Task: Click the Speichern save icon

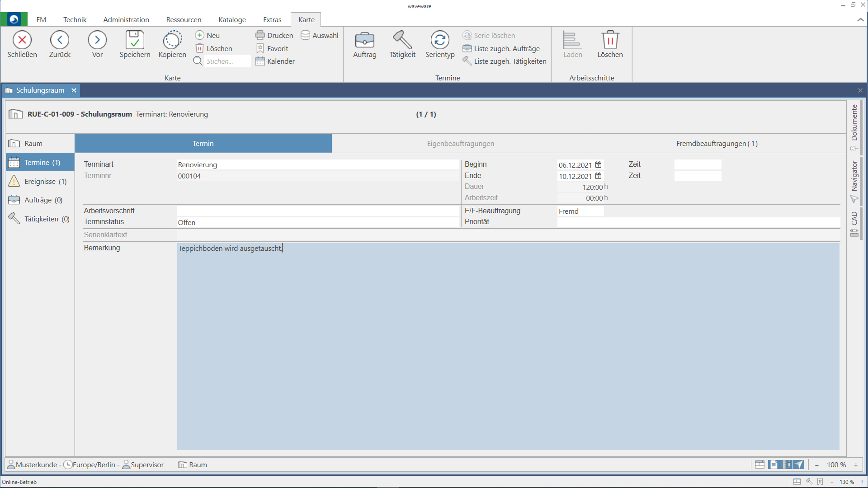Action: pos(134,40)
